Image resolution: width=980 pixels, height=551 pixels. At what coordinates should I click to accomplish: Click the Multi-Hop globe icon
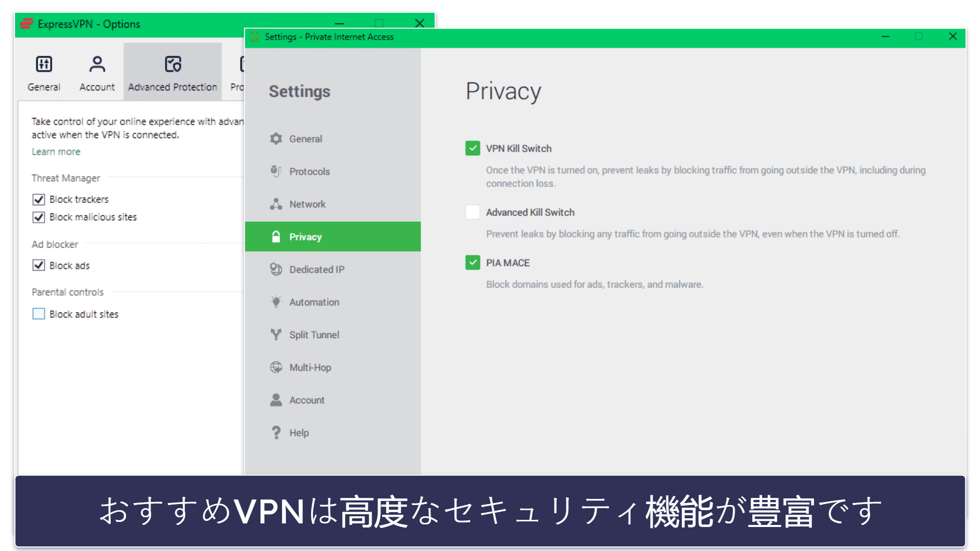(x=276, y=367)
